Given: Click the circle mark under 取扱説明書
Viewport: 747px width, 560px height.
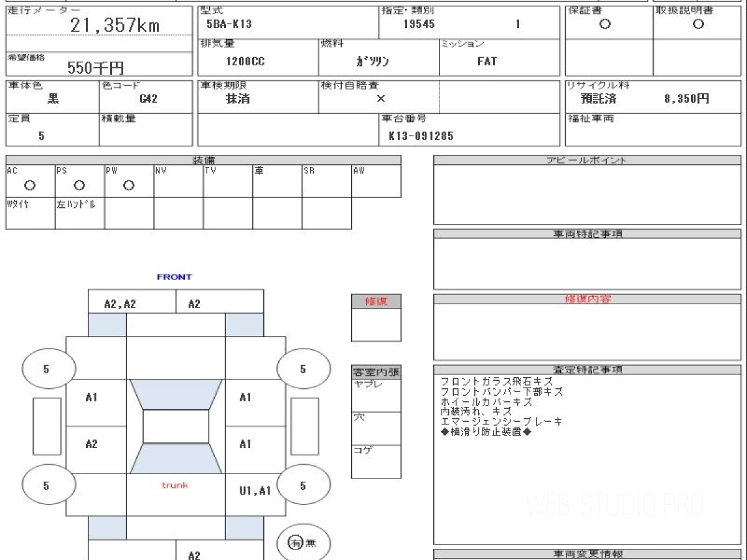Looking at the screenshot, I should coord(698,24).
